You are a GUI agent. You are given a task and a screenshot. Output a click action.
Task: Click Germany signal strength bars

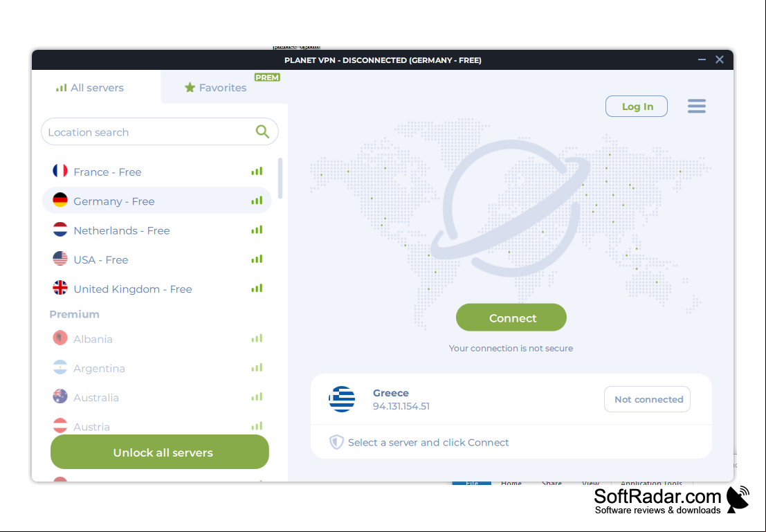click(x=257, y=201)
